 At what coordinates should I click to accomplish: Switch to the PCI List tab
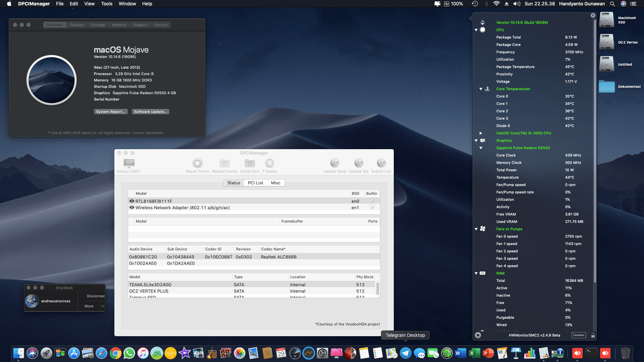[x=255, y=183]
